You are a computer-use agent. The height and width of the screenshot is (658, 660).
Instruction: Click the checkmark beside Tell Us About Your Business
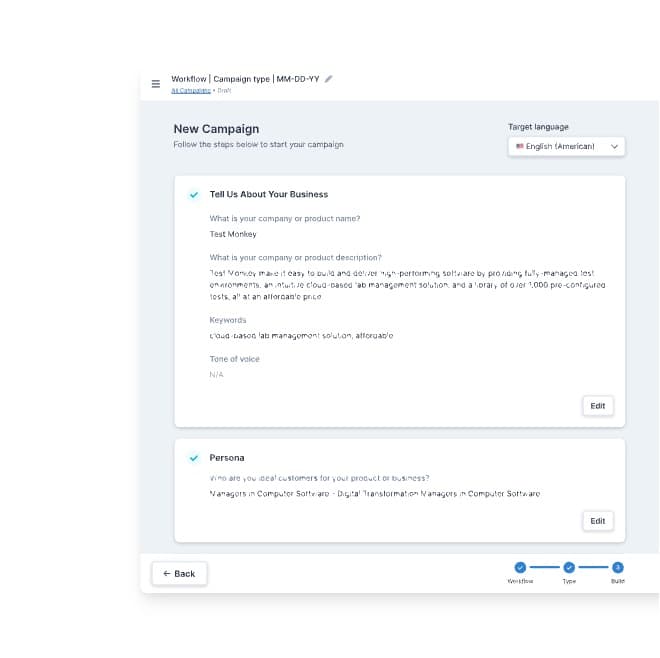(x=194, y=194)
